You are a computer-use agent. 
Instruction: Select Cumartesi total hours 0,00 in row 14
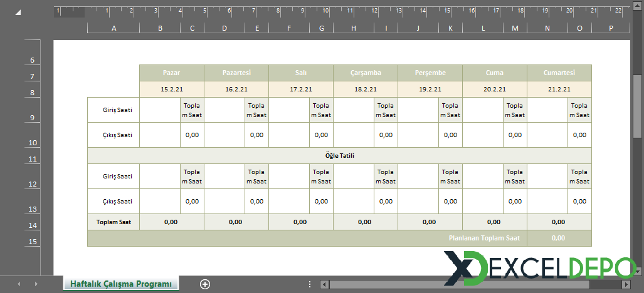pyautogui.click(x=559, y=222)
